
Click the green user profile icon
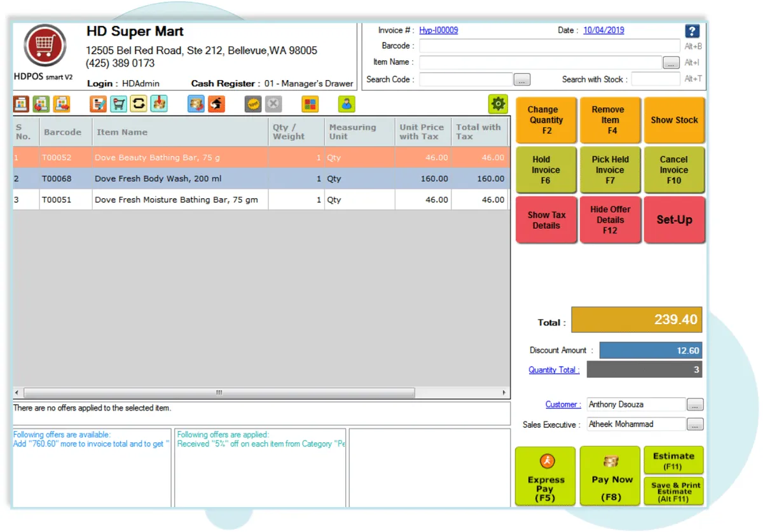coord(347,104)
